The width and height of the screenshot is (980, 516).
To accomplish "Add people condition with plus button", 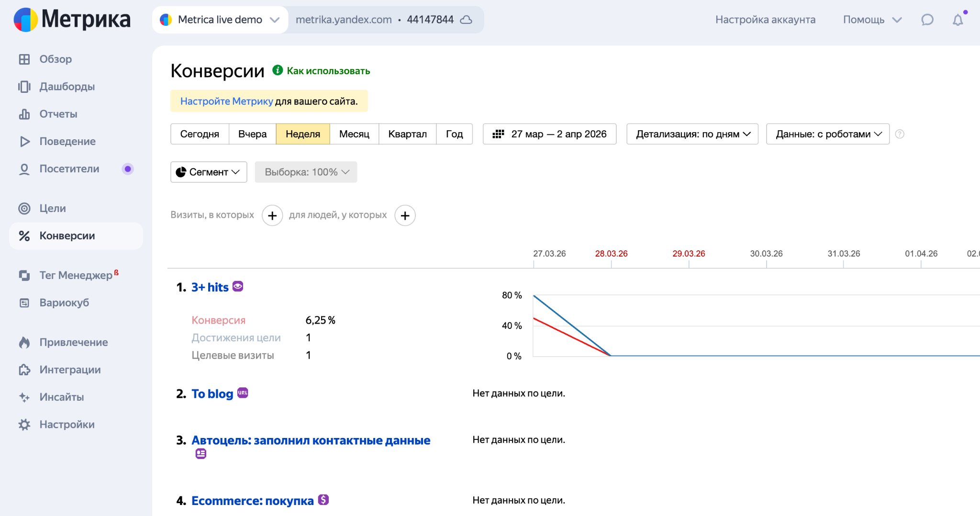I will point(405,215).
